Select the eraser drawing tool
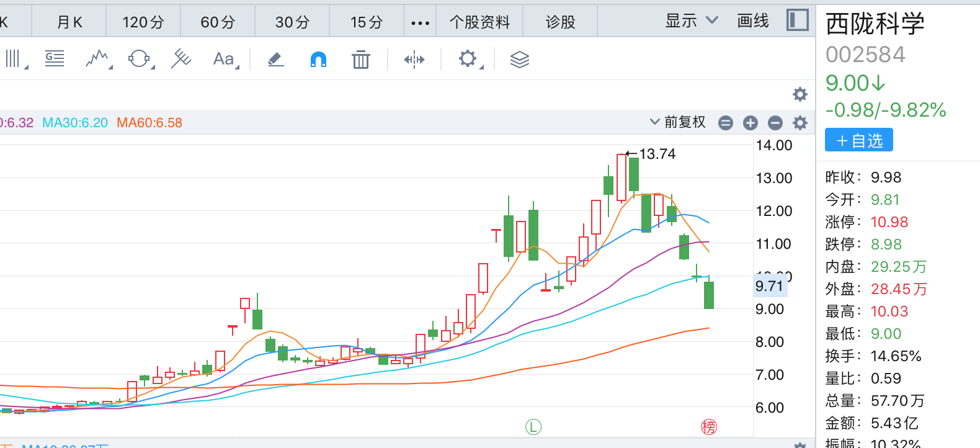This screenshot has width=980, height=448. point(275,60)
